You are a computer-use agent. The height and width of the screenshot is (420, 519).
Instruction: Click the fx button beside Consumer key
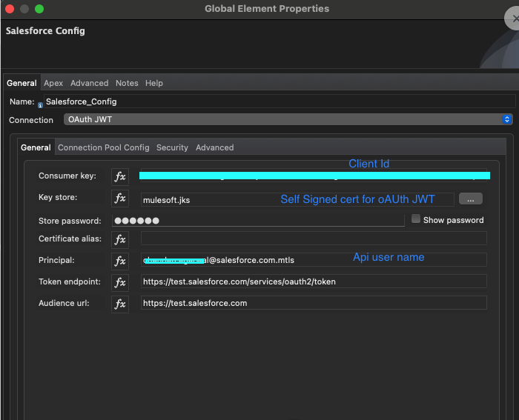(x=120, y=176)
